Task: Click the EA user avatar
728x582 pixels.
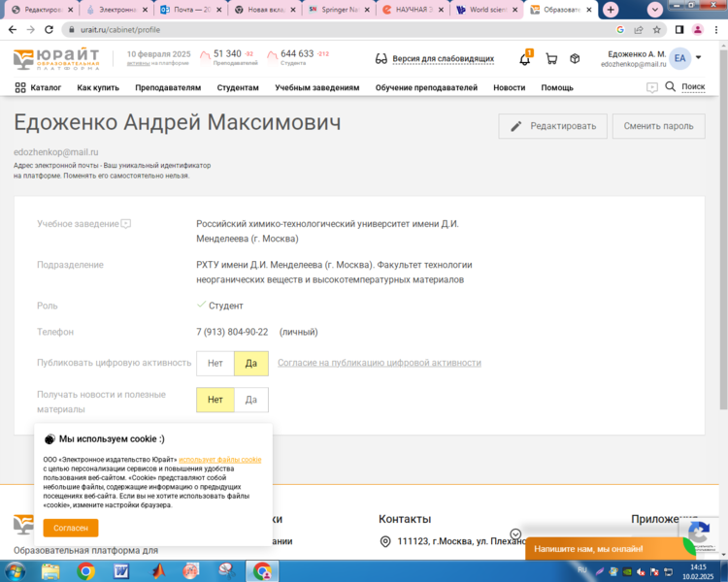Action: (679, 59)
